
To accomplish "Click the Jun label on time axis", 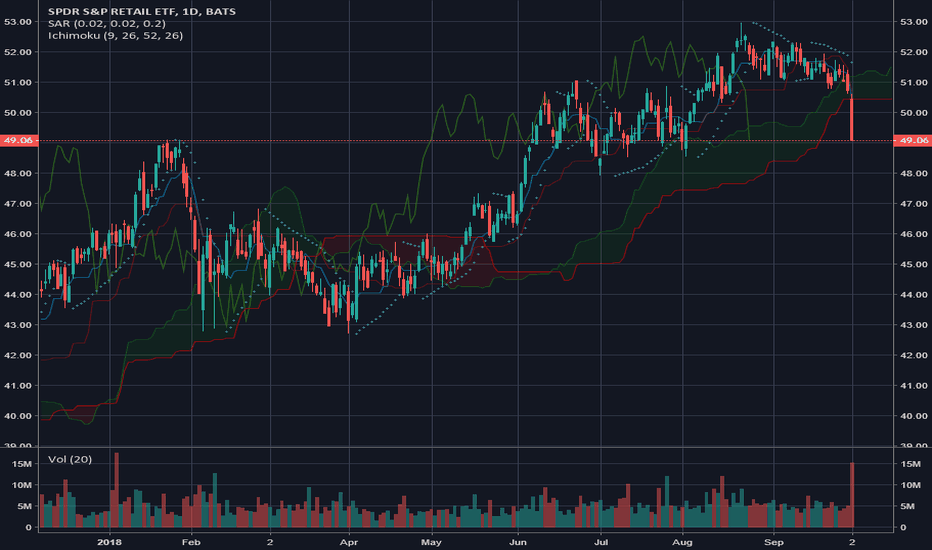I will [x=518, y=542].
